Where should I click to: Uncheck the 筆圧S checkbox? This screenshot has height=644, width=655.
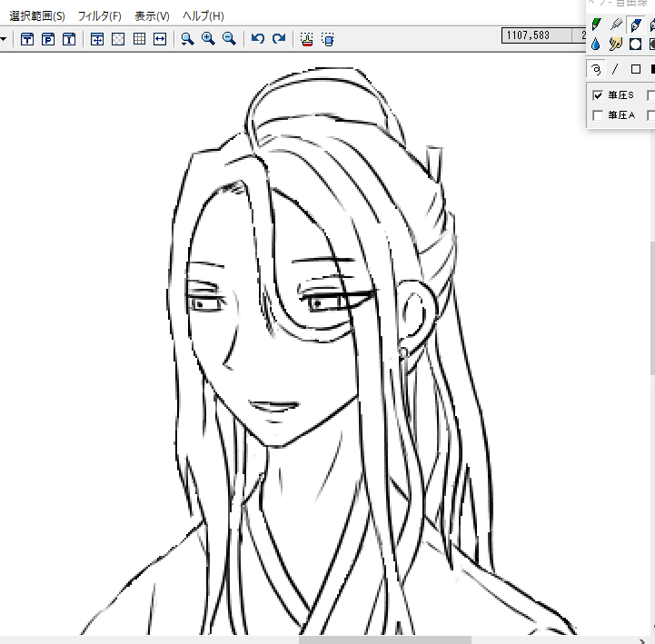pos(598,95)
